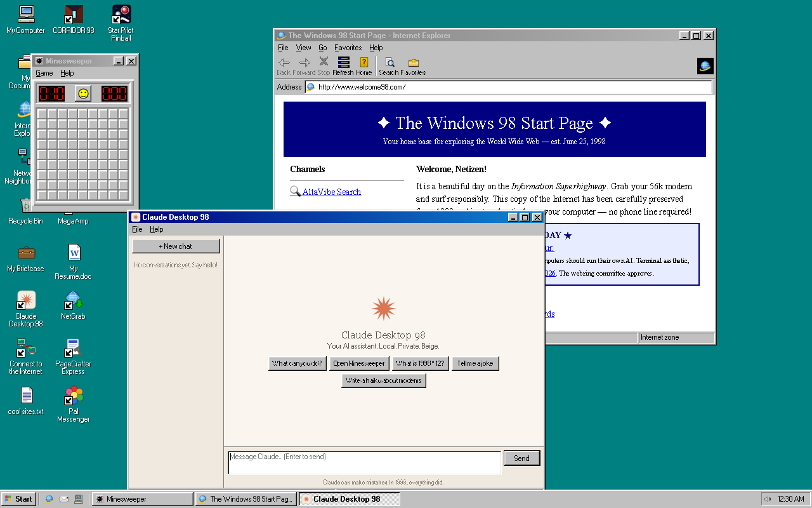812x508 pixels.
Task: Click the Internet Explorer globe logo in toolbar corner
Action: [x=705, y=66]
